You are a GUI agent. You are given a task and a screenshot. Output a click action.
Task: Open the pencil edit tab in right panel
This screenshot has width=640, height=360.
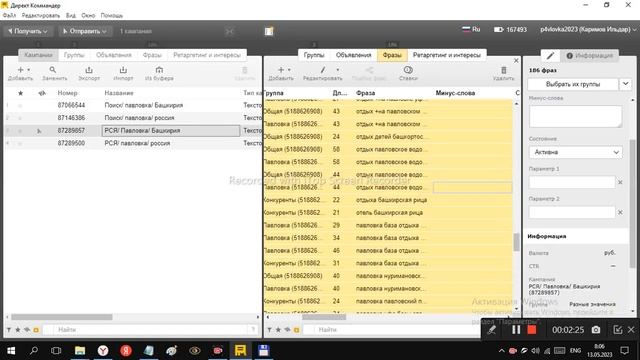tap(550, 56)
